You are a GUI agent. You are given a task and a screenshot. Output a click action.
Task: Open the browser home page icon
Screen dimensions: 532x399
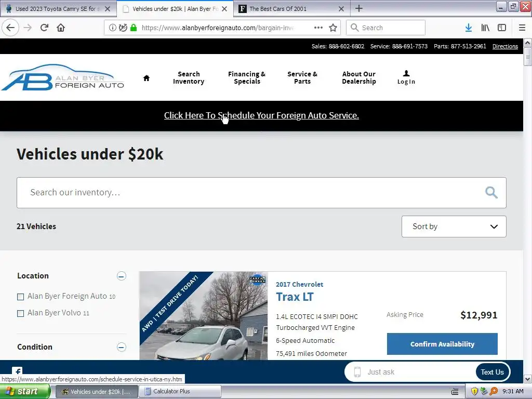[x=61, y=28]
